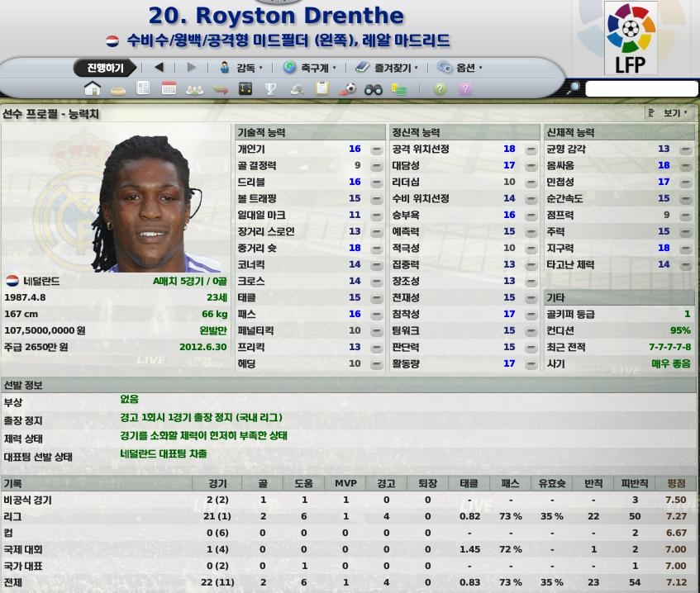Sort records by the 평점 column header
This screenshot has height=593, width=700.
pos(676,483)
